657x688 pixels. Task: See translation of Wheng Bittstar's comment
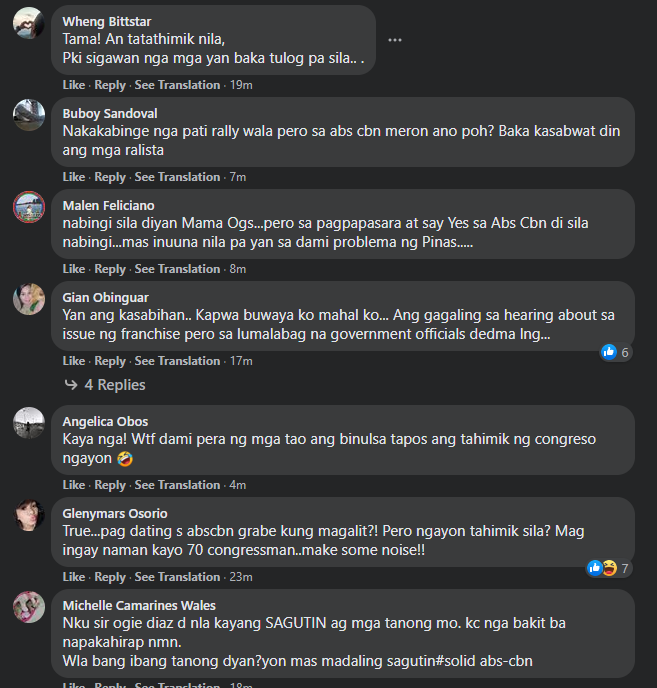pos(177,85)
